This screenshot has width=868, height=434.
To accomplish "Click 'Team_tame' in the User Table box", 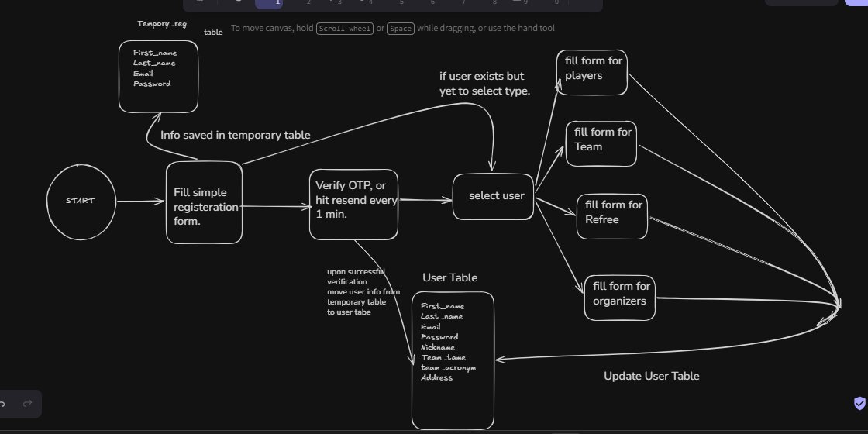I will click(443, 357).
